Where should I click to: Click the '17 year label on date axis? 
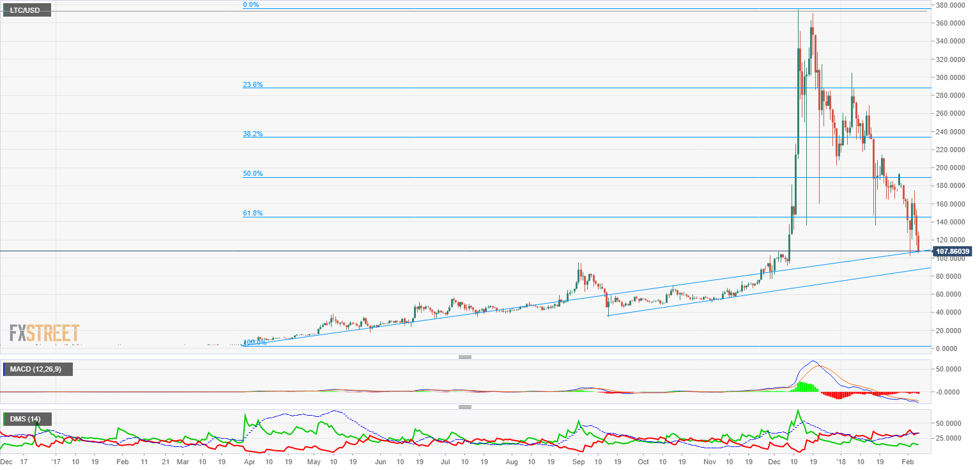[x=56, y=460]
